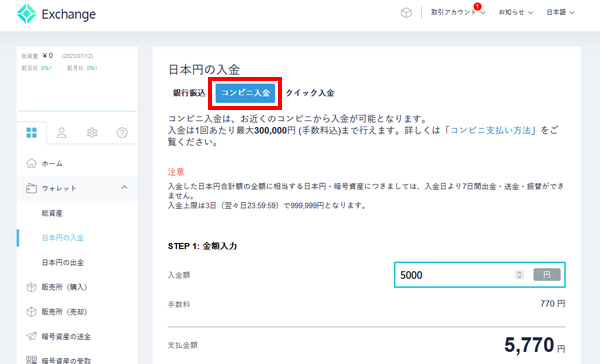Click the QR code icon in sidebar
The image size is (600, 364).
coord(31,360)
